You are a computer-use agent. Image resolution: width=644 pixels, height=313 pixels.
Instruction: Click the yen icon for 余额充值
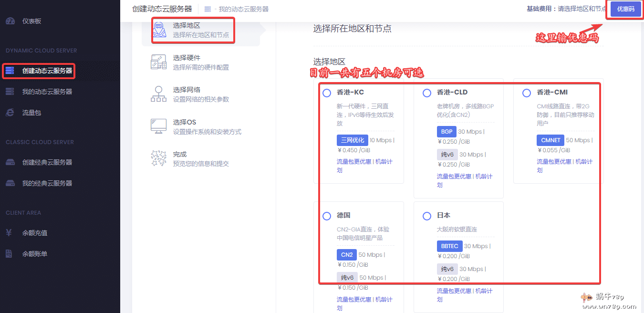(x=9, y=233)
